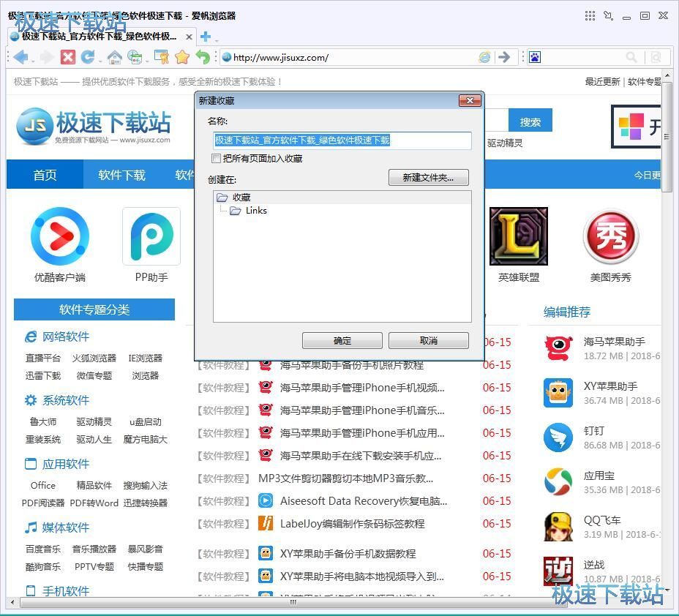
Task: Click the XY苹果助手 recommendation icon
Action: coord(558,393)
